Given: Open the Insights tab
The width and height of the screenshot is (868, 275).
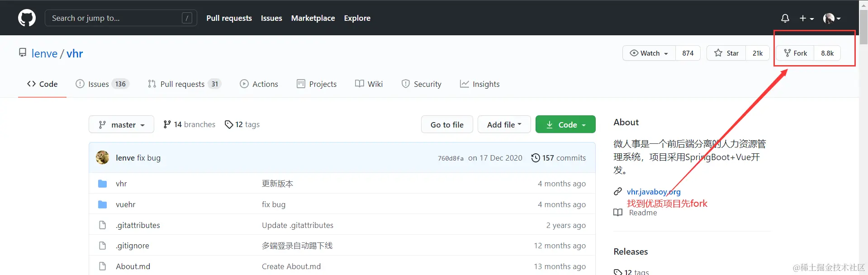Looking at the screenshot, I should pos(479,84).
